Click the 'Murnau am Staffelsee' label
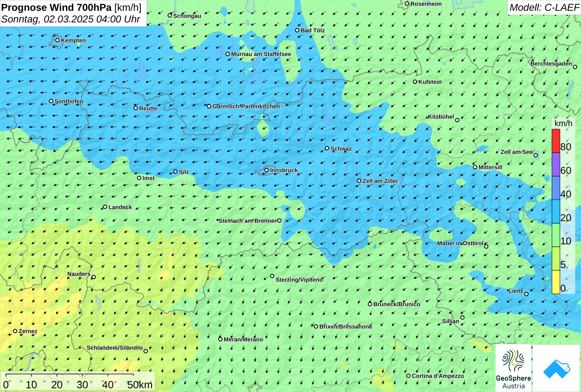 (261, 54)
